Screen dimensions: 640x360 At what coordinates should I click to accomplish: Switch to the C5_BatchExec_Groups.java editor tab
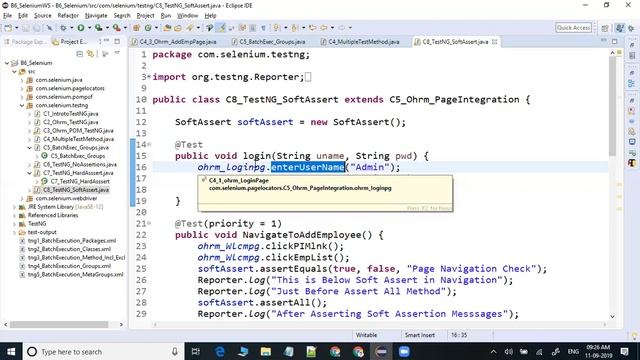(269, 42)
